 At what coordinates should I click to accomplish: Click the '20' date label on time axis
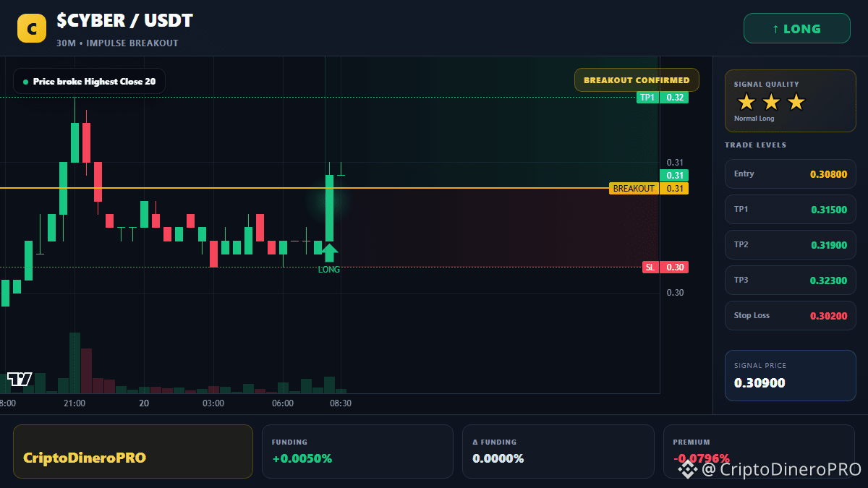tap(144, 403)
